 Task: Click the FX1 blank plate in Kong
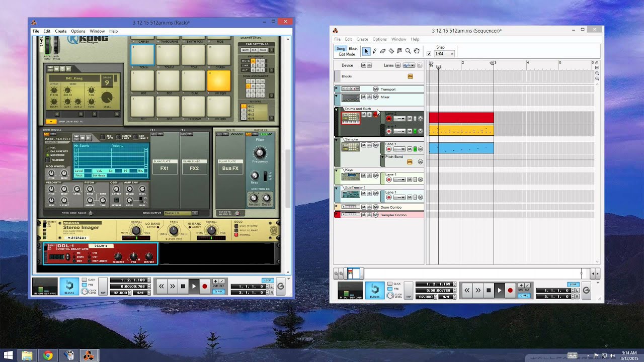(165, 166)
